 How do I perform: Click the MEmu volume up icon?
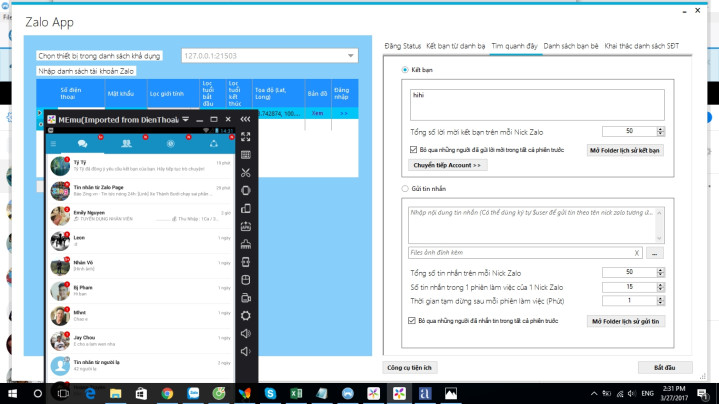pos(246,333)
